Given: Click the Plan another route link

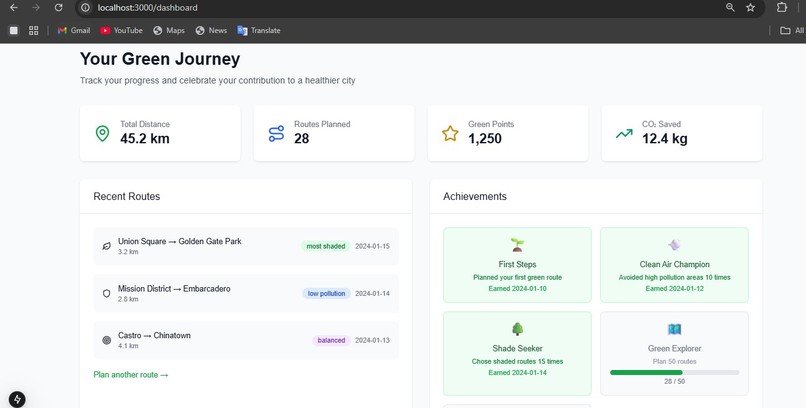Looking at the screenshot, I should (131, 375).
